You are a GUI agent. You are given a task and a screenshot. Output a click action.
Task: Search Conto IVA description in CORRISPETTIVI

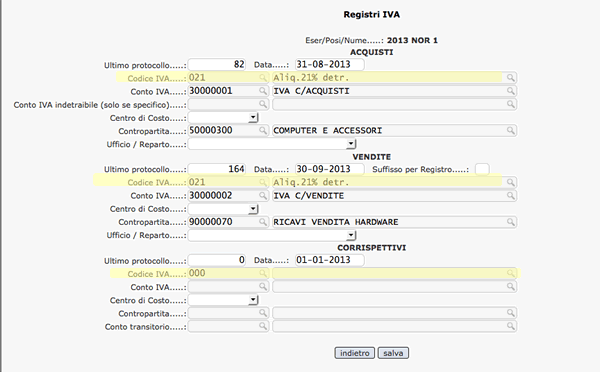(510, 287)
